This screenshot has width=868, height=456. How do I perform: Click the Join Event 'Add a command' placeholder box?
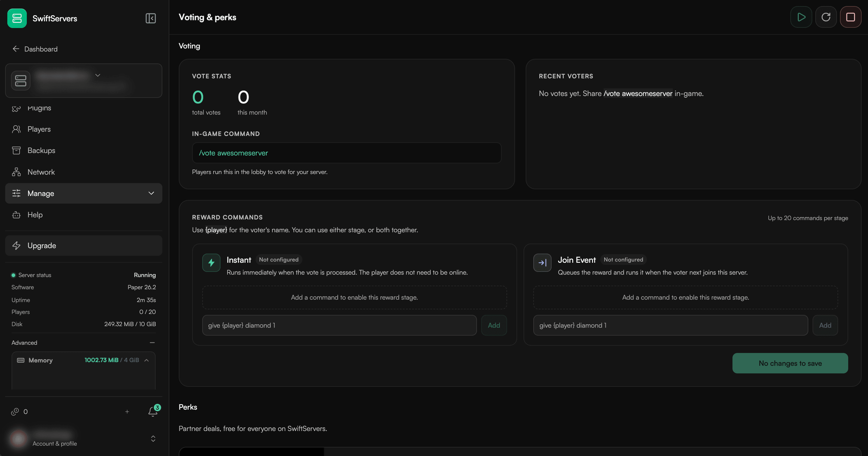686,297
